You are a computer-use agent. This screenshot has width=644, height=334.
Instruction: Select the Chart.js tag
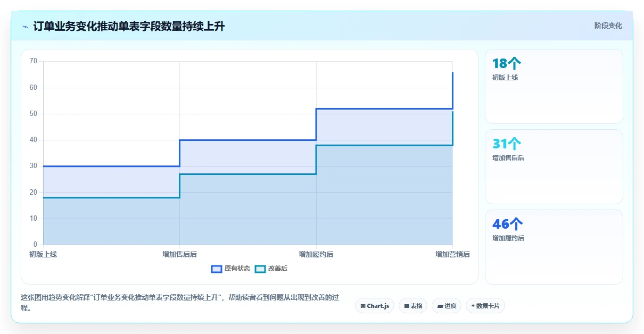pos(375,306)
